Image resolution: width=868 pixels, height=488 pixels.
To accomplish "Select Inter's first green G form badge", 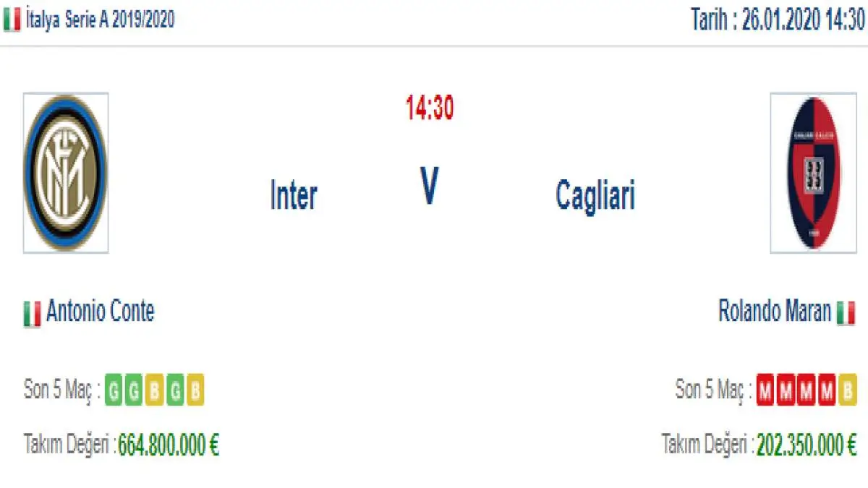I will 114,391.
